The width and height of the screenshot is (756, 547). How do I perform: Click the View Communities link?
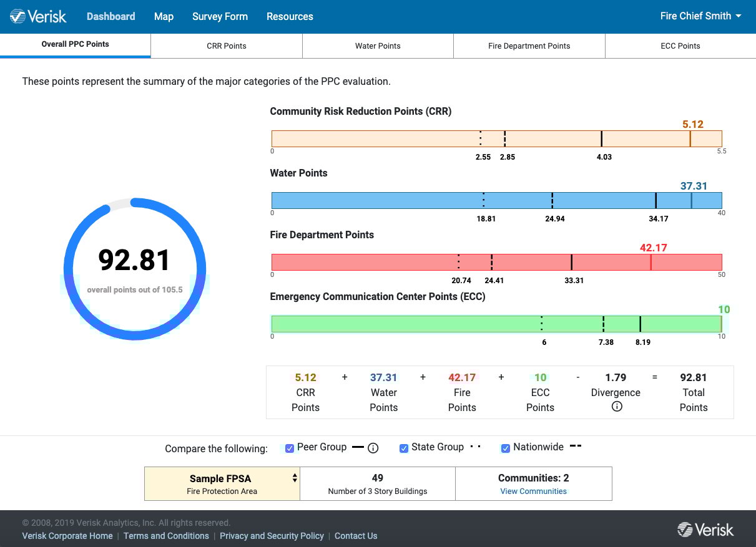coord(533,491)
